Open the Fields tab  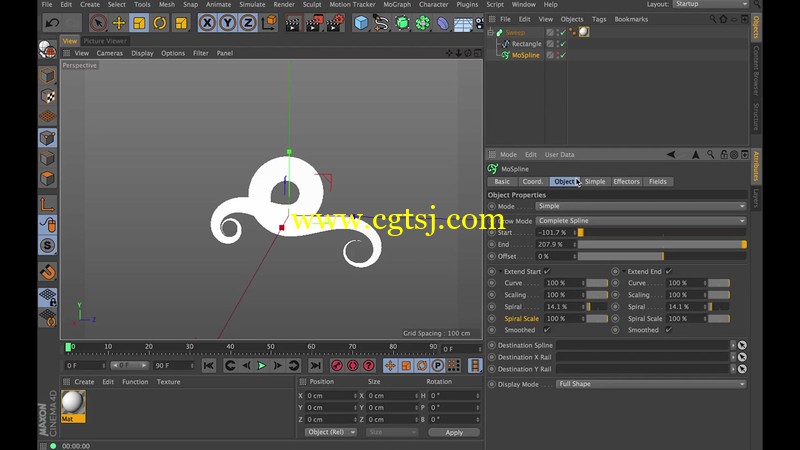coord(658,182)
